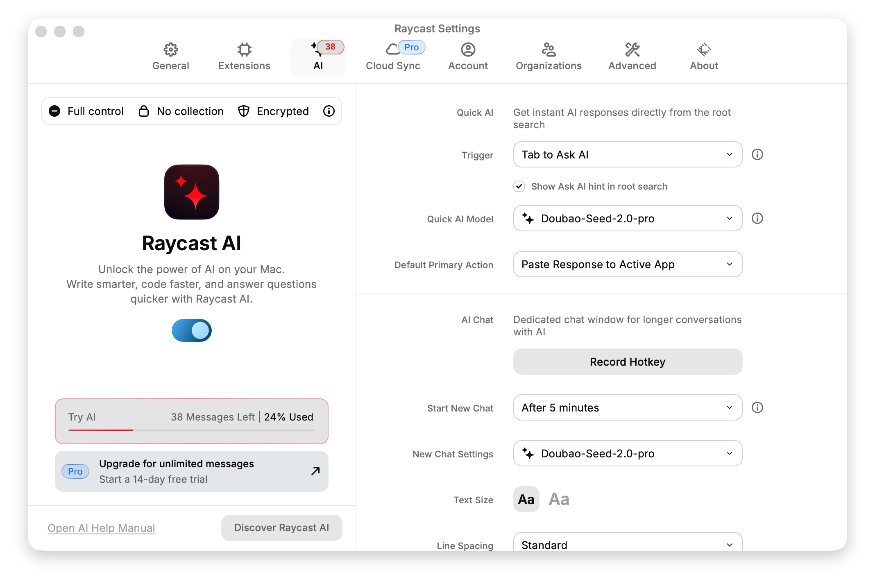Click the Full control label
This screenshot has height=588, width=875.
point(95,111)
